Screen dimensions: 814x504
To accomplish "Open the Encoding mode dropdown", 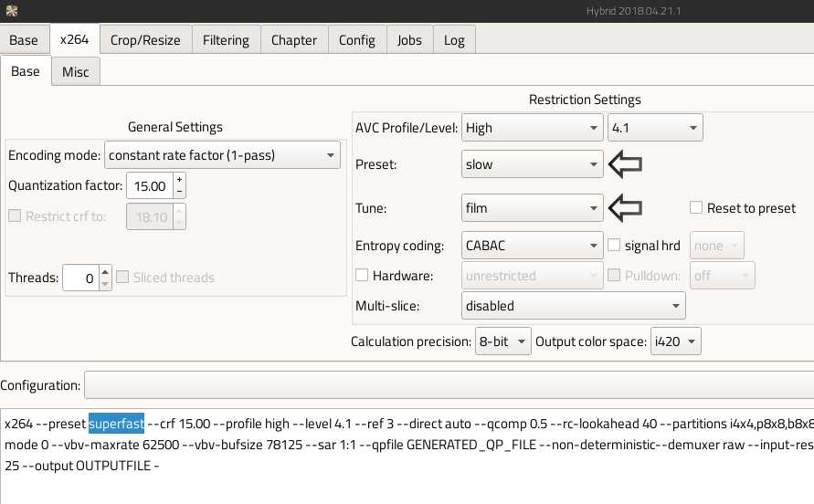I will point(222,156).
